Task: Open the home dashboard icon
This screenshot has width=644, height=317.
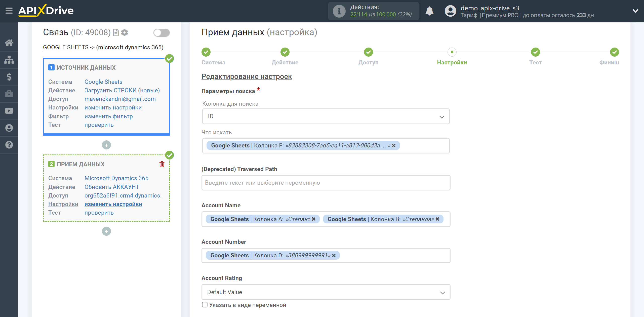Action: point(9,43)
